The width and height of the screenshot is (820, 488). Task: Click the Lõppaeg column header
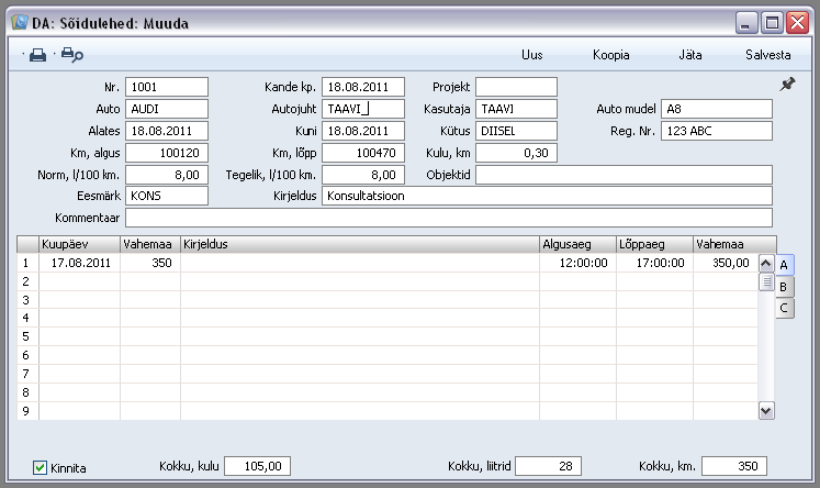pos(655,244)
